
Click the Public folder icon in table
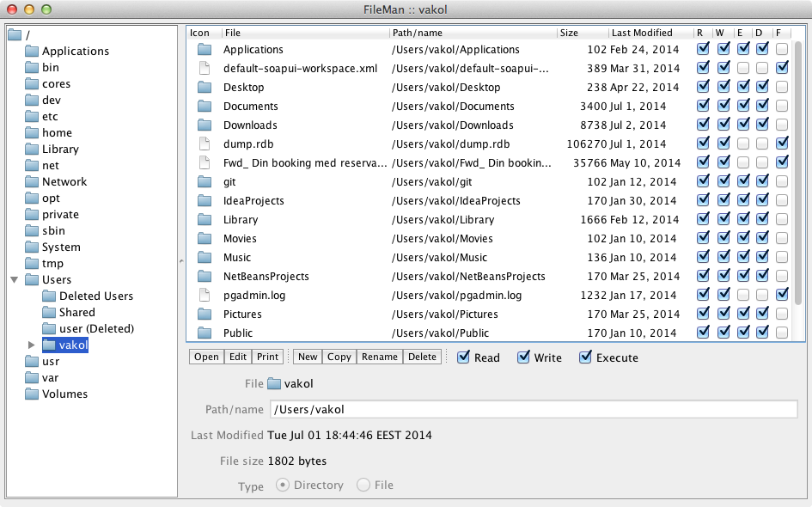(205, 333)
